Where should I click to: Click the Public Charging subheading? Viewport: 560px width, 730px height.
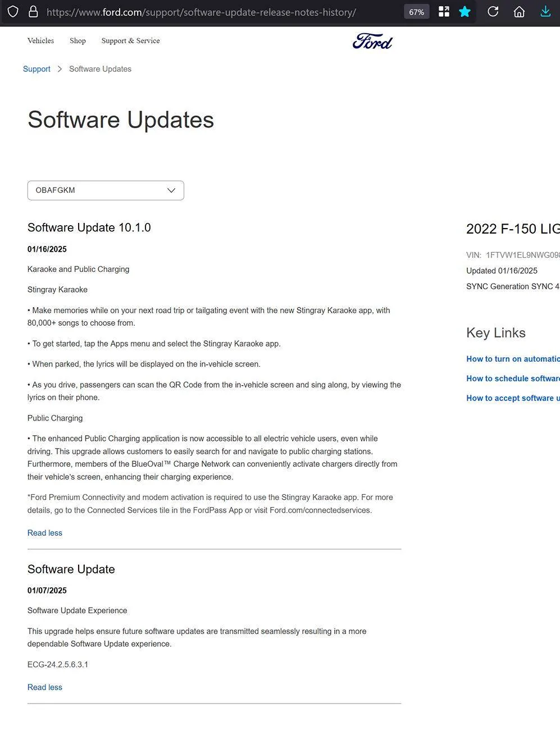[x=55, y=418]
